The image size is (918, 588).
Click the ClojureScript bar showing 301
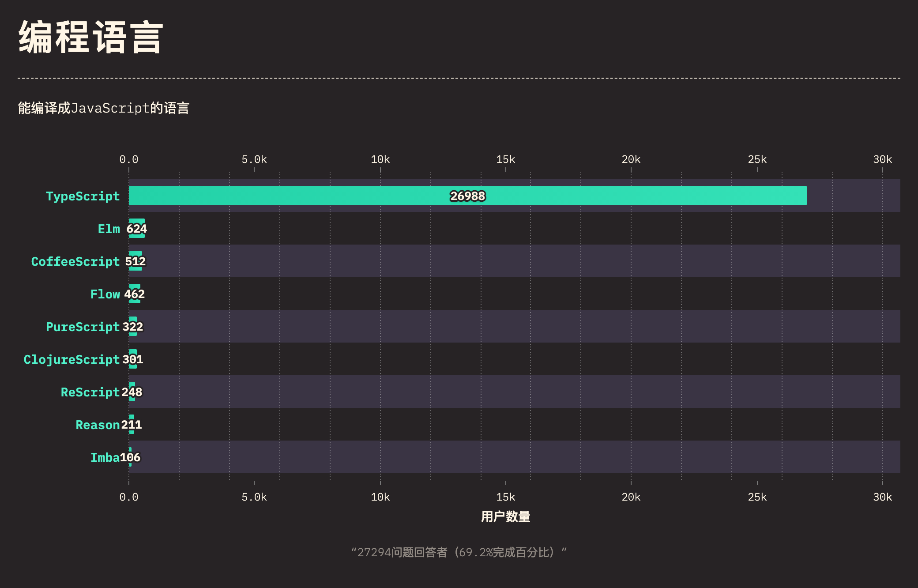[x=133, y=359]
